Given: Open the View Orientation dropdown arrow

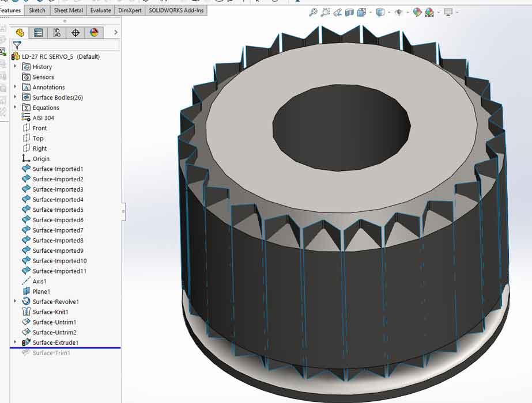Looking at the screenshot, I should (x=371, y=13).
